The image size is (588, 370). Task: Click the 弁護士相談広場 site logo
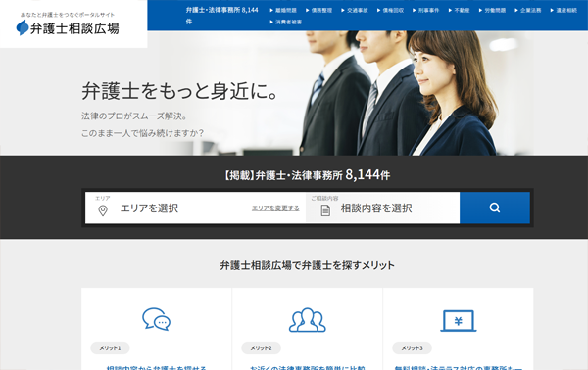point(68,28)
